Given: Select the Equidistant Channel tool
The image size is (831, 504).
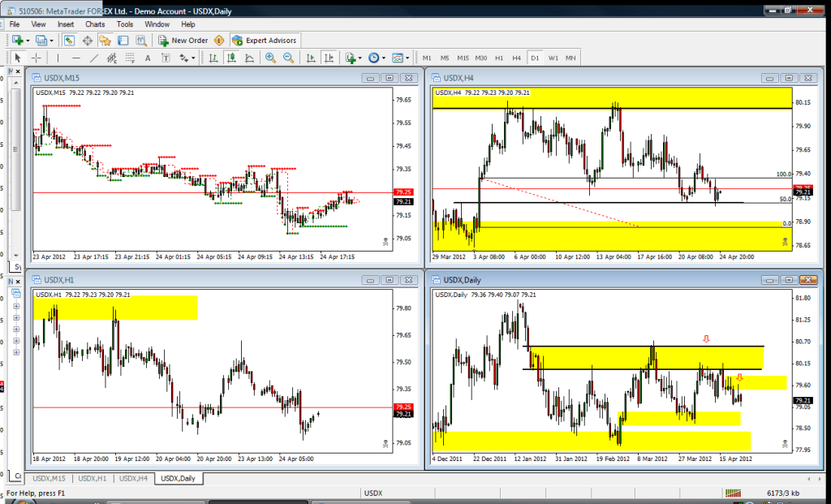Looking at the screenshot, I should pyautogui.click(x=112, y=58).
